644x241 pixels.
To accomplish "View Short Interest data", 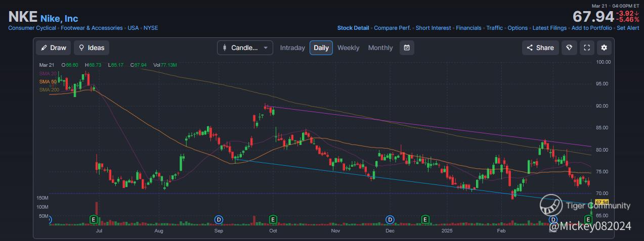I will 433,28.
